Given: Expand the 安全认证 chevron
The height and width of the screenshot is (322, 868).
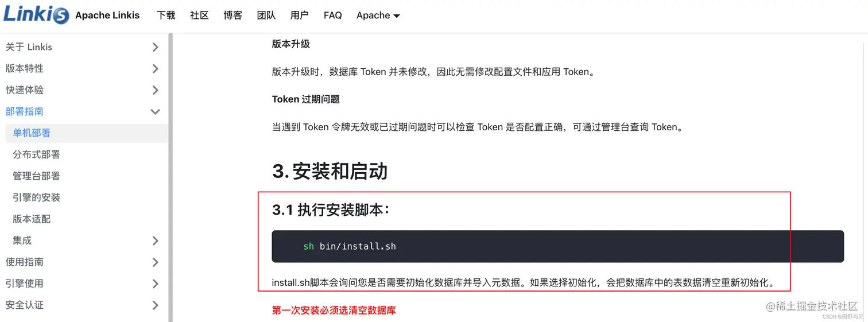Looking at the screenshot, I should pyautogui.click(x=155, y=305).
